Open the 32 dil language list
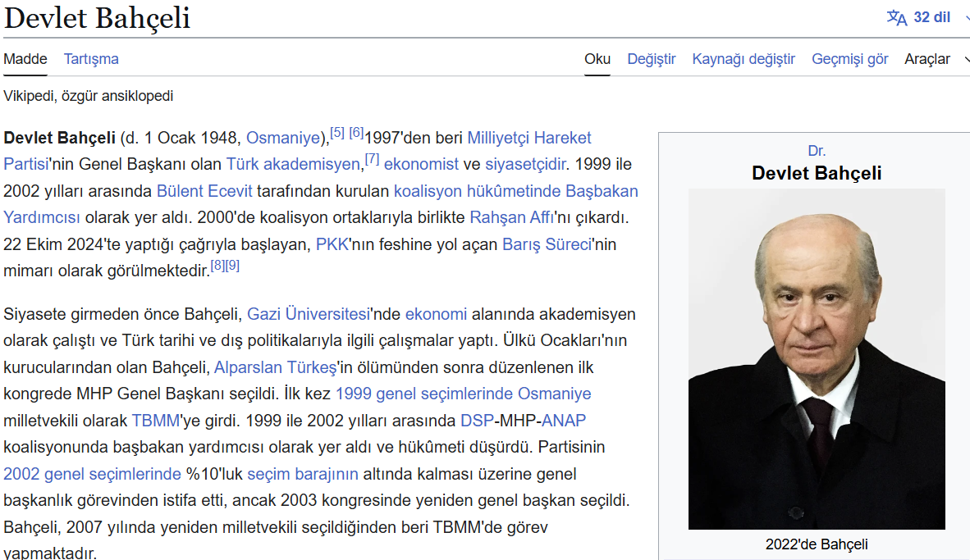The image size is (970, 560). click(x=931, y=17)
